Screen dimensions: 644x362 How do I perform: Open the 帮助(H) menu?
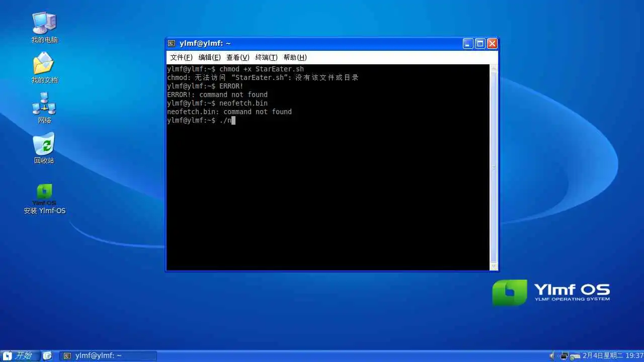pyautogui.click(x=295, y=57)
